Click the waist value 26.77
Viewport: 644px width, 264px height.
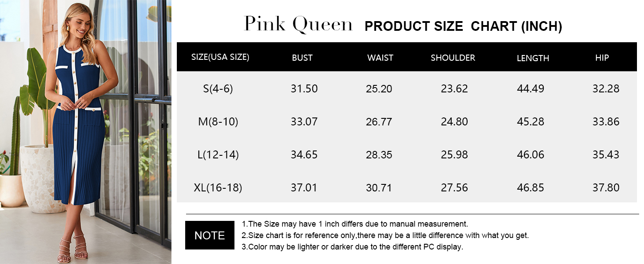pos(379,121)
